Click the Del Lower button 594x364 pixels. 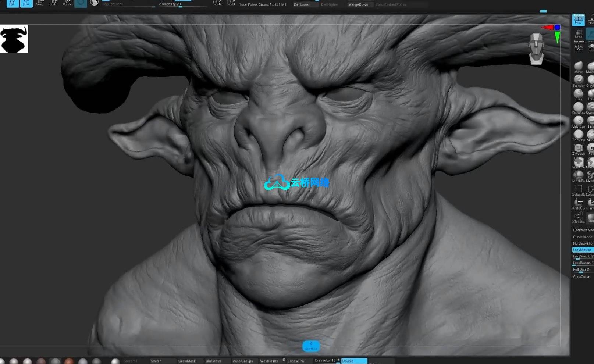[x=305, y=4]
